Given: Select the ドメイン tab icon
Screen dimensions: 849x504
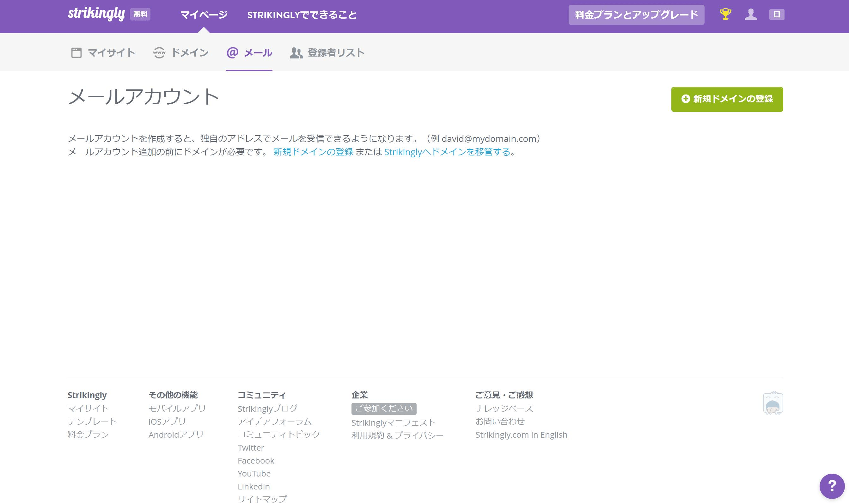Looking at the screenshot, I should coord(159,52).
